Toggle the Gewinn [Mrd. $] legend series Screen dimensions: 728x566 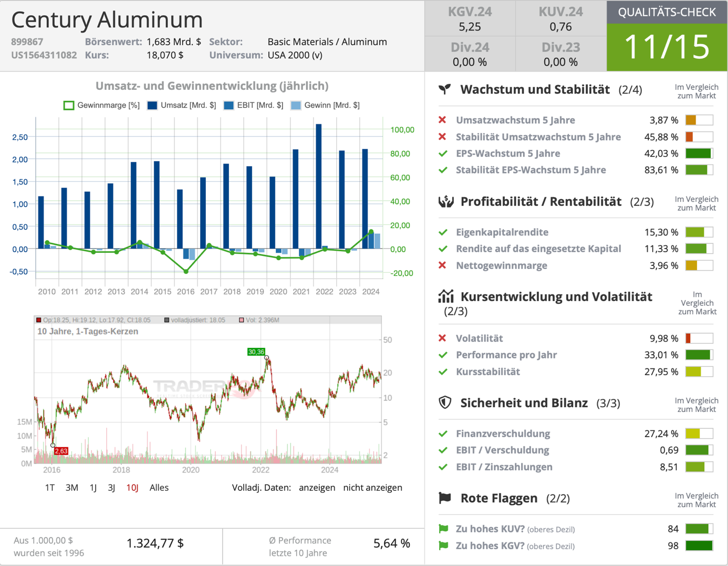click(325, 105)
